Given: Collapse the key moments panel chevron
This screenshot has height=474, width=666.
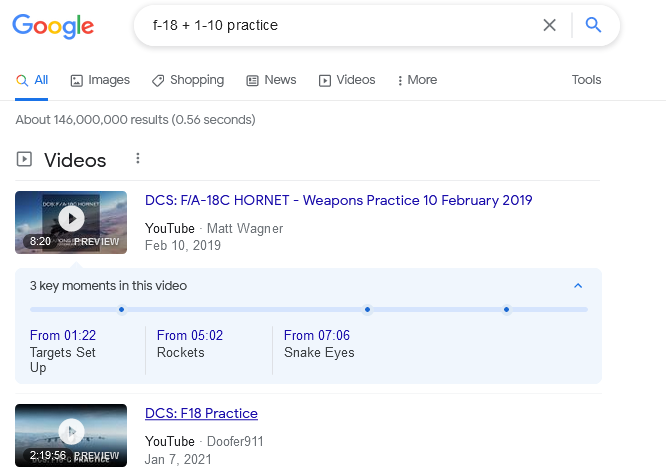Looking at the screenshot, I should pos(577,286).
